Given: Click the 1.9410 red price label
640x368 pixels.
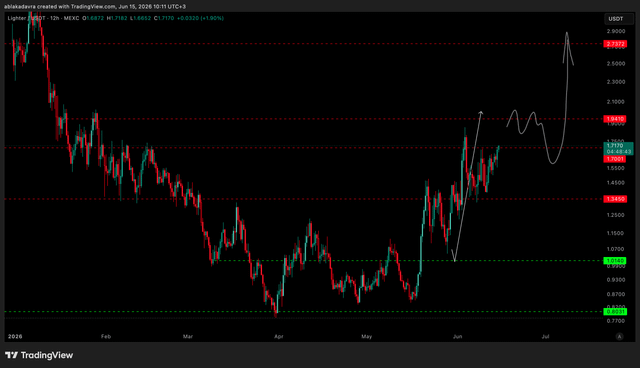Looking at the screenshot, I should [x=615, y=119].
